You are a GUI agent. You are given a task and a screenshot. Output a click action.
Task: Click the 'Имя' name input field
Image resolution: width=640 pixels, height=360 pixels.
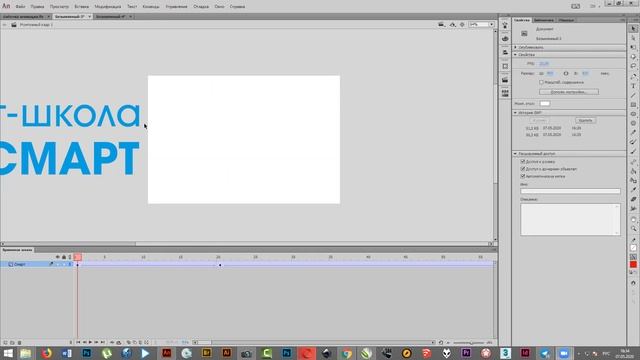570,191
